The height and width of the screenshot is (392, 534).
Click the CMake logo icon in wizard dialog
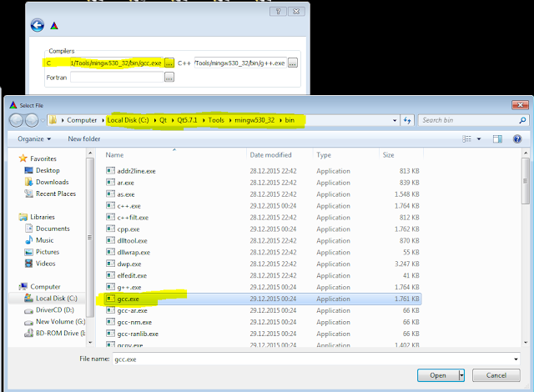coord(54,26)
